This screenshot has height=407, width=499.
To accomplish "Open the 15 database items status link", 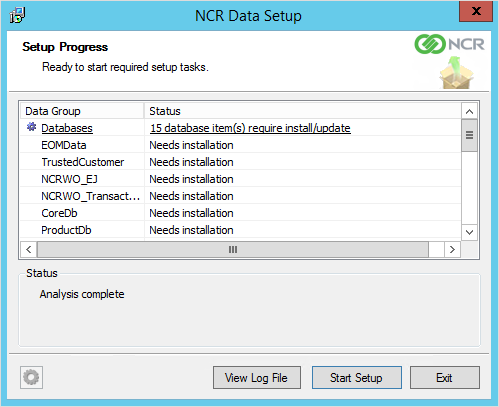I will click(x=250, y=128).
